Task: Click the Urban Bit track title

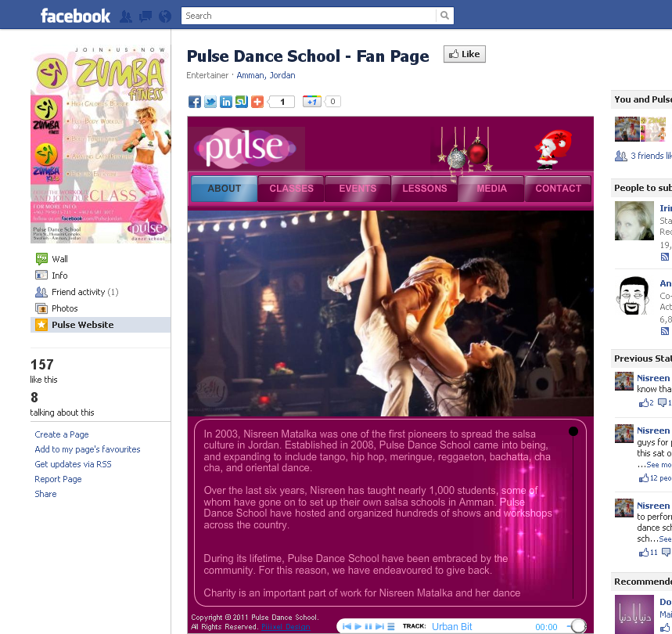Action: click(x=451, y=627)
